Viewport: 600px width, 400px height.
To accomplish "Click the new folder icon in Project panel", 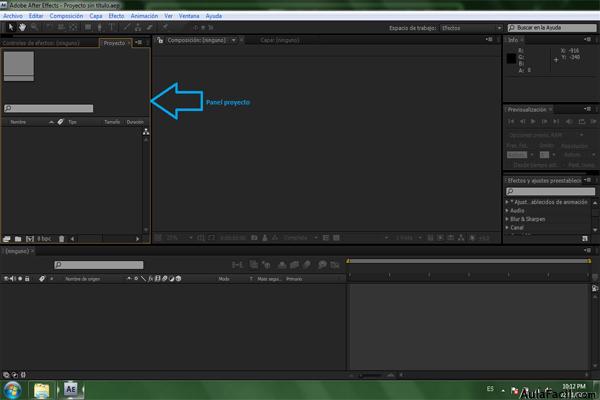I will click(18, 239).
